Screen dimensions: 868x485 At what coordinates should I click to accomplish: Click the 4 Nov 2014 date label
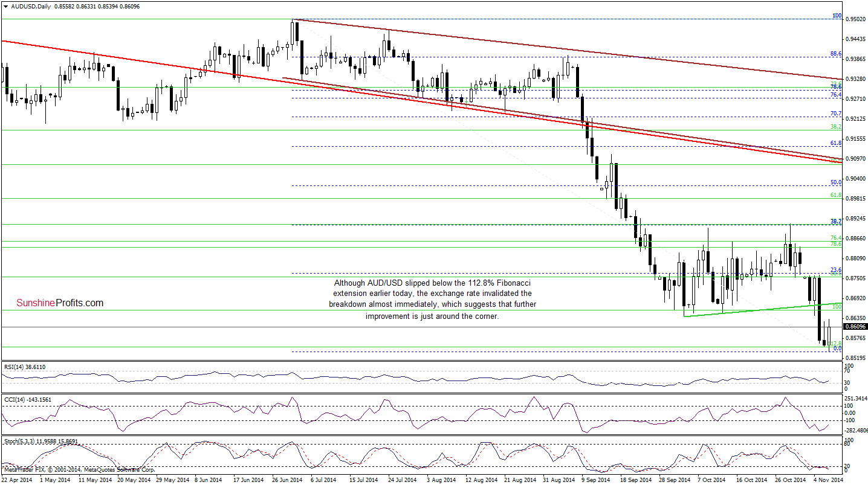[828, 480]
